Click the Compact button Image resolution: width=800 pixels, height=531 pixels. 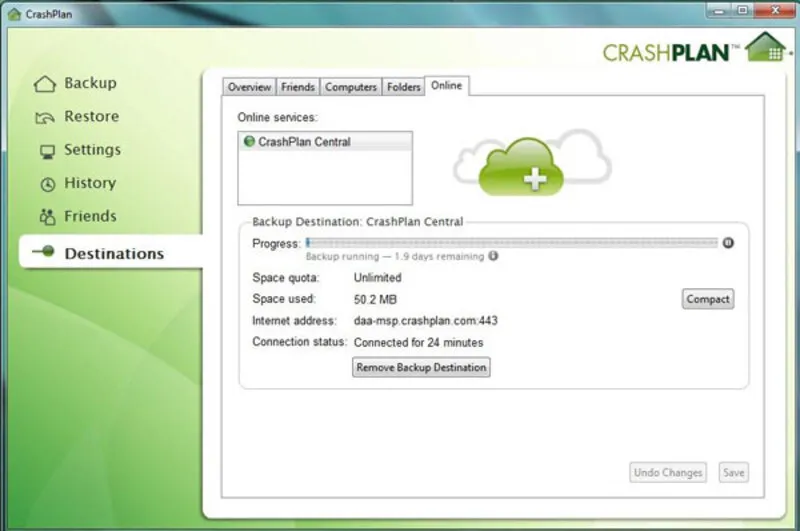[708, 299]
